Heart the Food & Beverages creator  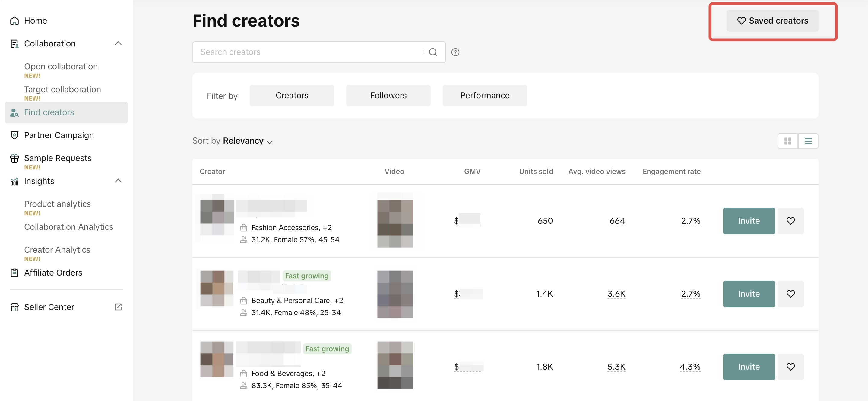tap(790, 366)
